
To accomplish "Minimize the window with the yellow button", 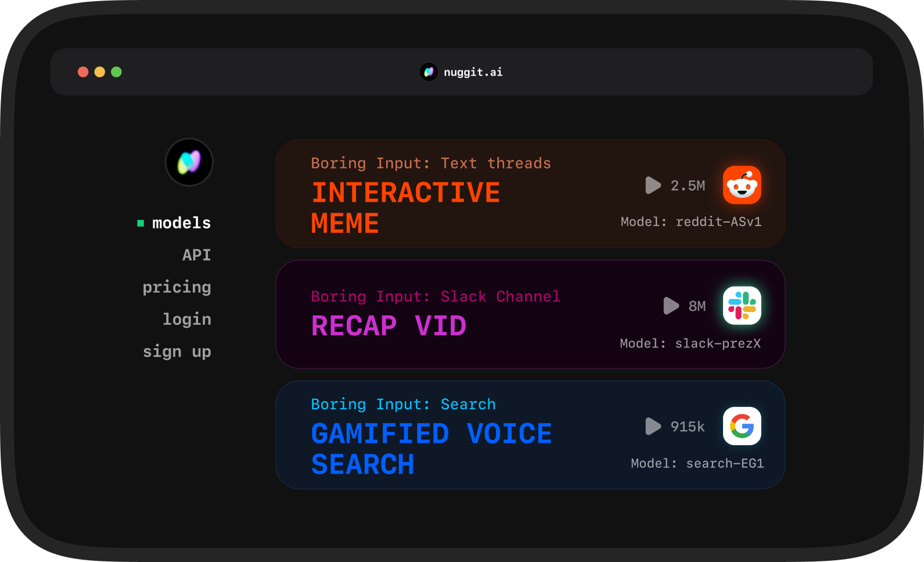I will 100,72.
